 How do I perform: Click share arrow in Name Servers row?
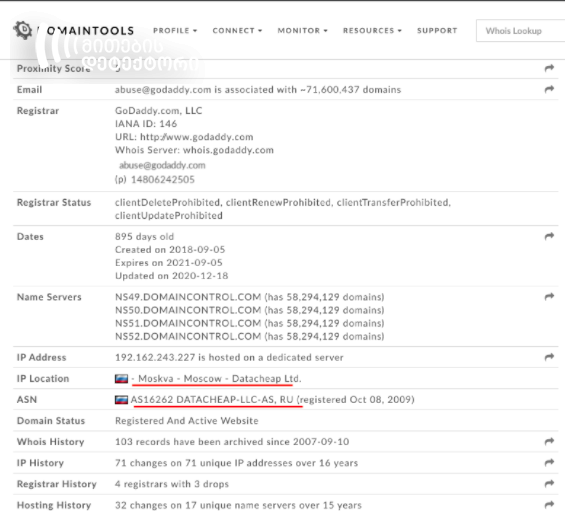coord(549,296)
